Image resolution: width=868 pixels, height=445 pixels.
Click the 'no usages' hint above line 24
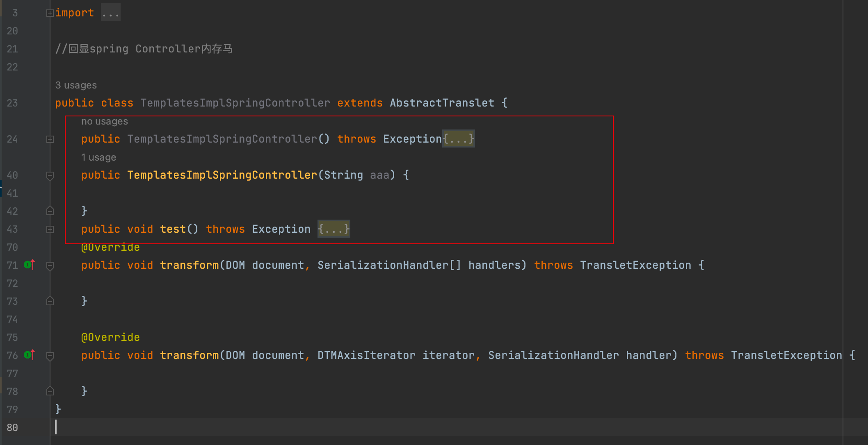click(104, 121)
